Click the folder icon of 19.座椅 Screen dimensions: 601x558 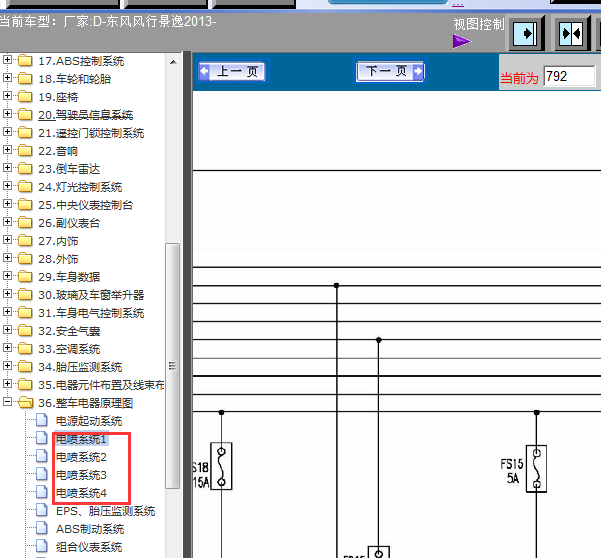pos(25,96)
